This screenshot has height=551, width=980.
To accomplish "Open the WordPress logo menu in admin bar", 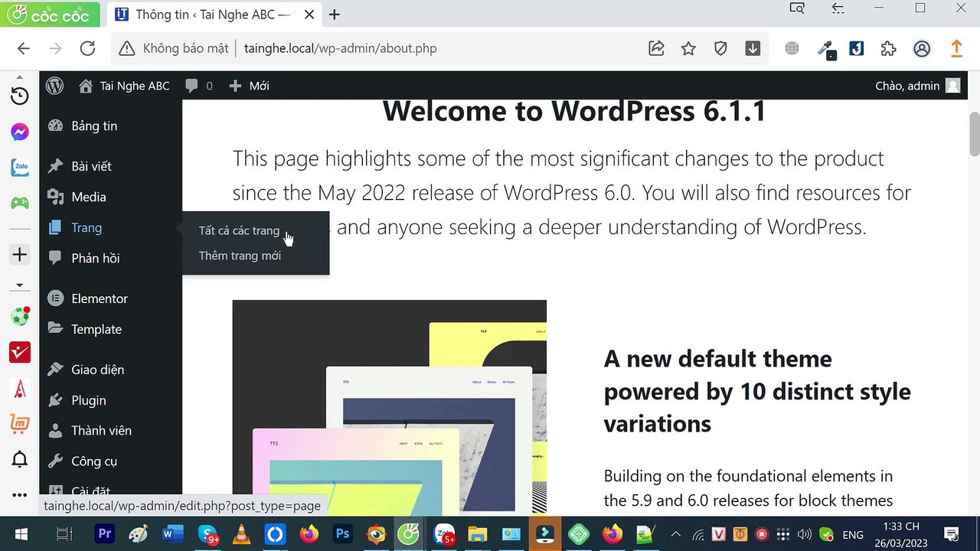I will pos(54,86).
